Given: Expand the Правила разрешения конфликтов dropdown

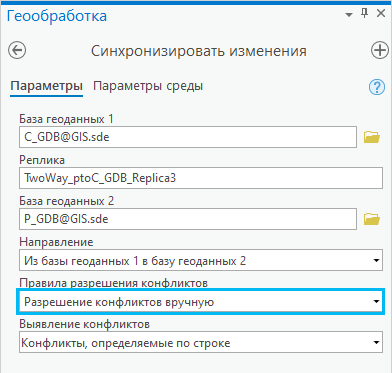Looking at the screenshot, I should [x=376, y=302].
